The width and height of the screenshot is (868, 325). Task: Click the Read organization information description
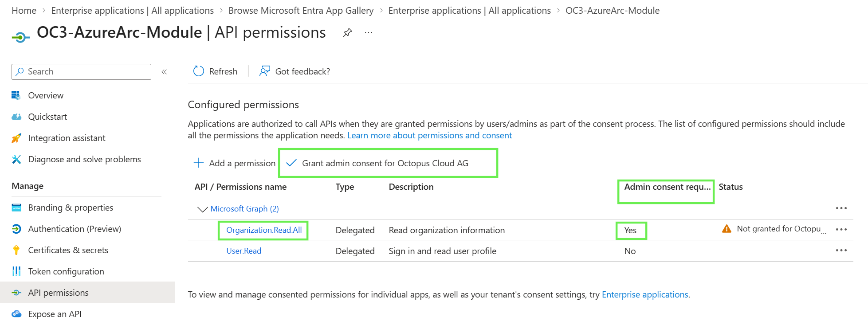(x=447, y=230)
